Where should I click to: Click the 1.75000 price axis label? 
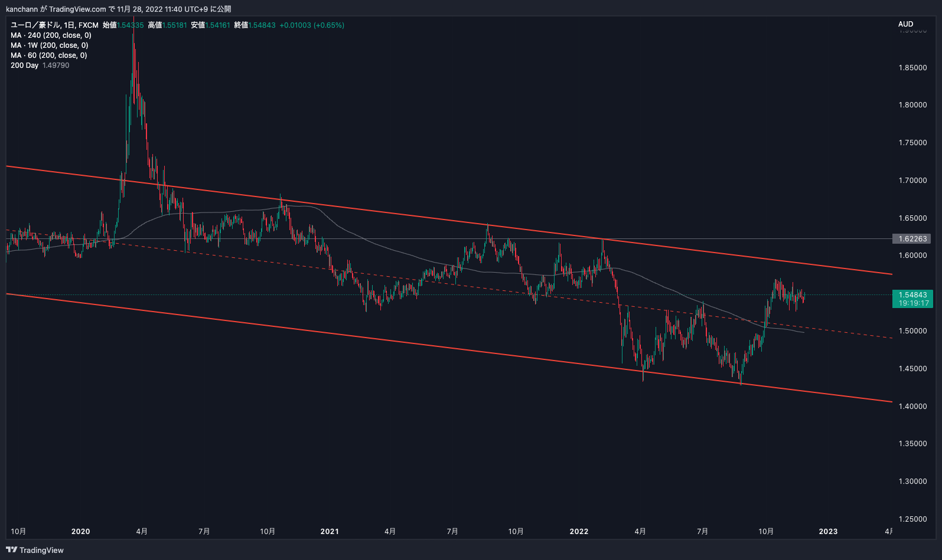[912, 143]
